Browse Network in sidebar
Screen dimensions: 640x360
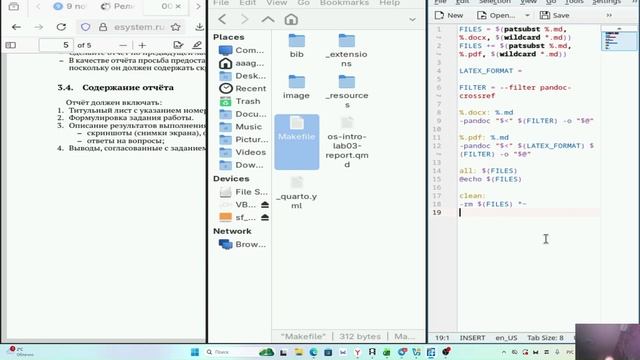click(x=242, y=244)
